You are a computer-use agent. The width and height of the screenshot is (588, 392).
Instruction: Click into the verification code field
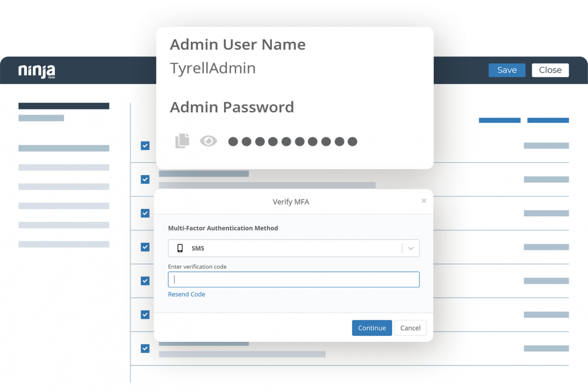(x=294, y=279)
